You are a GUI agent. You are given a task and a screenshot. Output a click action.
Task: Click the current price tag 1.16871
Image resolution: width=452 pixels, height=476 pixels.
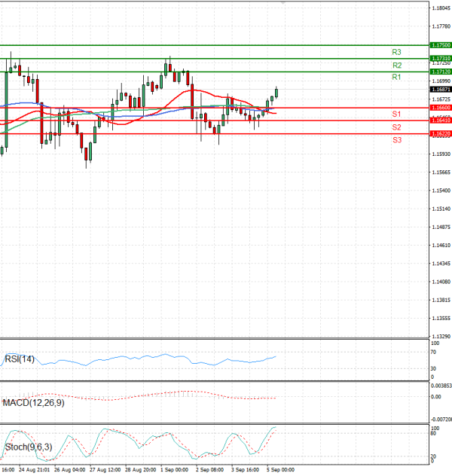point(441,89)
